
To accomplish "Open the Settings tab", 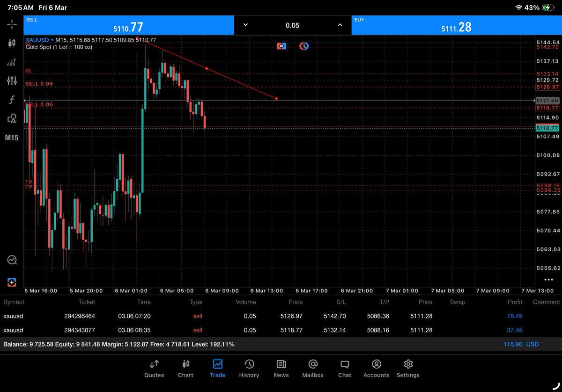I will 408,369.
